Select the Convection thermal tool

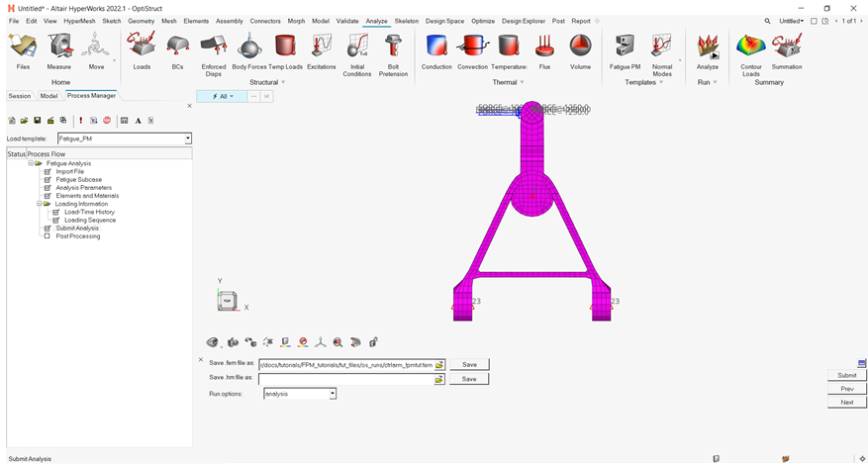coord(472,46)
